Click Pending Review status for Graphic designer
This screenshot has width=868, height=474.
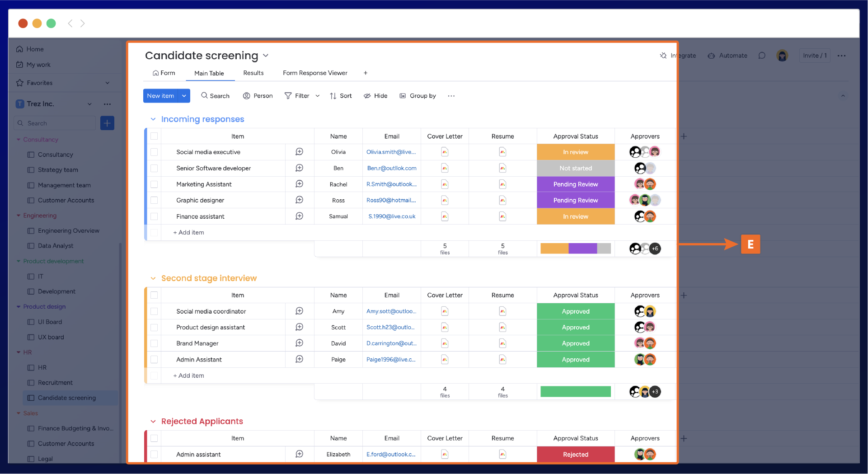tap(575, 200)
